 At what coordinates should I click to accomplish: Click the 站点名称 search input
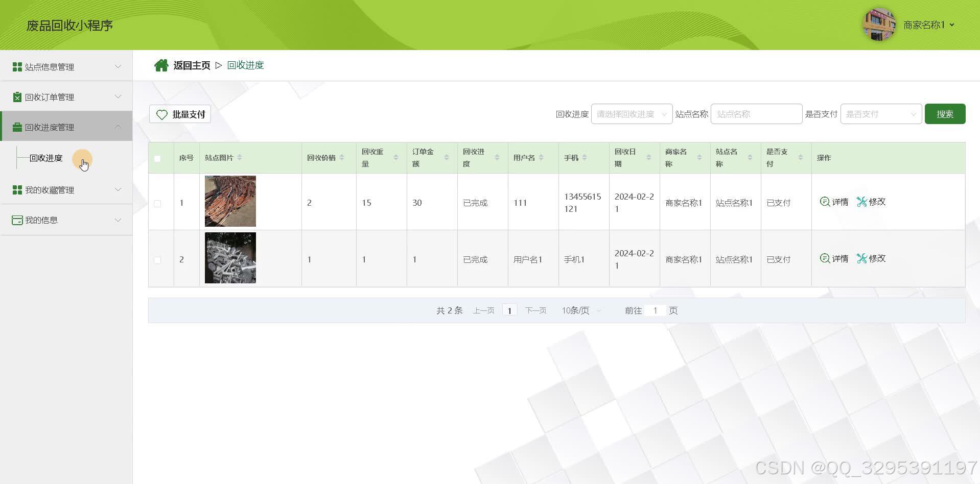click(756, 114)
